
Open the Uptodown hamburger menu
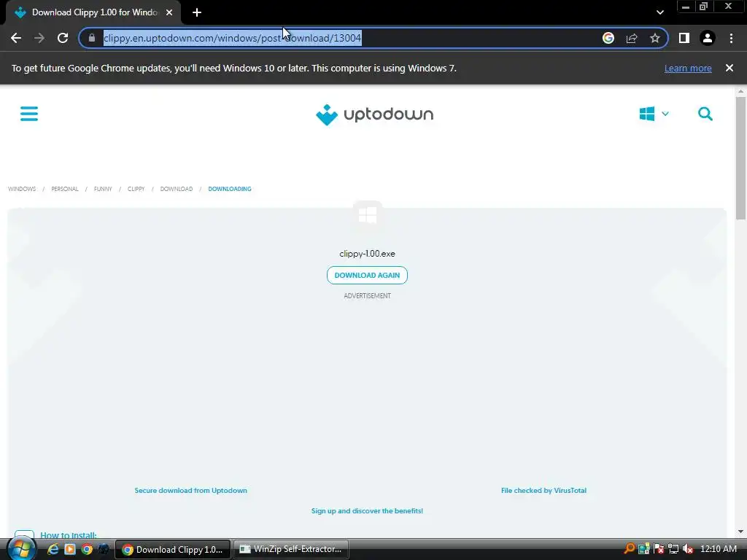[29, 113]
